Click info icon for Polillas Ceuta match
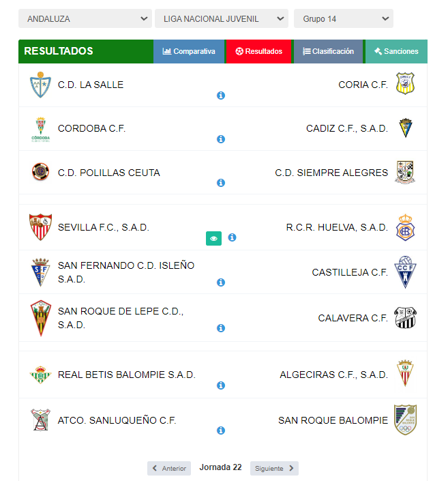Viewport: 448px width, 481px height. click(x=221, y=183)
